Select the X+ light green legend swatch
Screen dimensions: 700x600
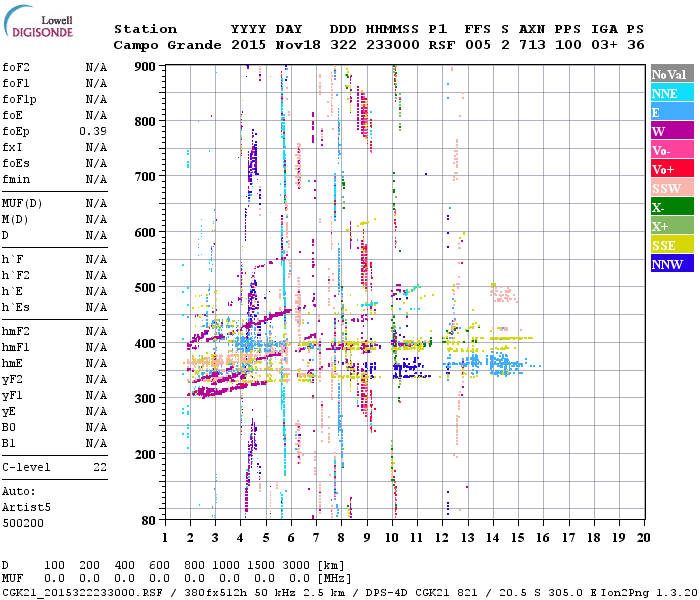point(672,225)
